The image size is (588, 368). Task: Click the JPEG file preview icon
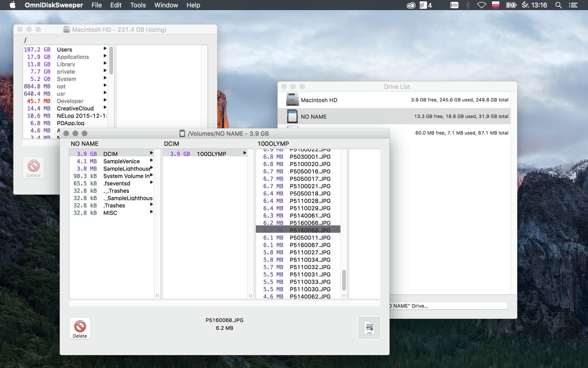click(x=369, y=328)
